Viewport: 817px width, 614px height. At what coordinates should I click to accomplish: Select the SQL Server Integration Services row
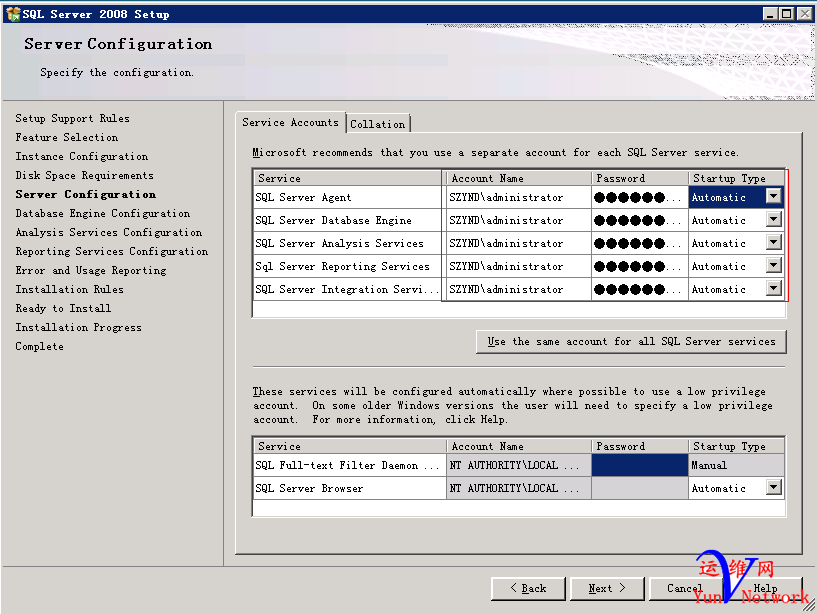(348, 289)
